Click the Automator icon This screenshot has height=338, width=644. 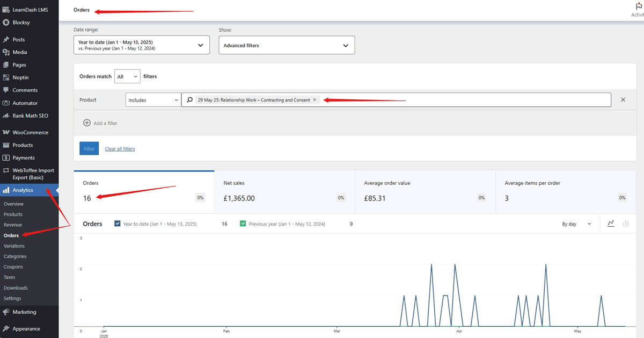(x=6, y=103)
